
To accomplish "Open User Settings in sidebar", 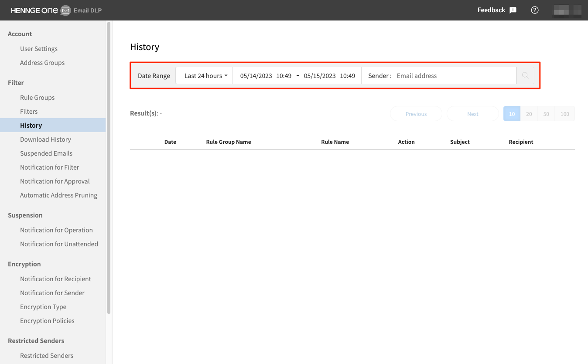I will click(x=39, y=49).
